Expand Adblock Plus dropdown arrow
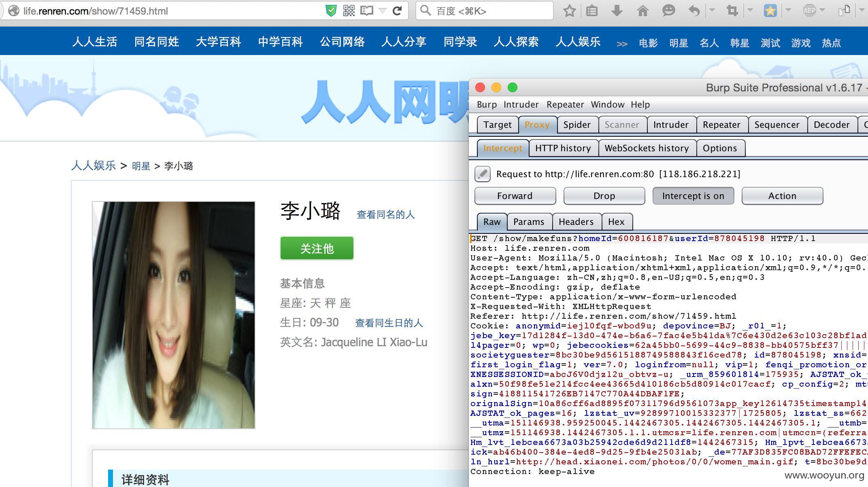The height and width of the screenshot is (487, 868). [822, 10]
